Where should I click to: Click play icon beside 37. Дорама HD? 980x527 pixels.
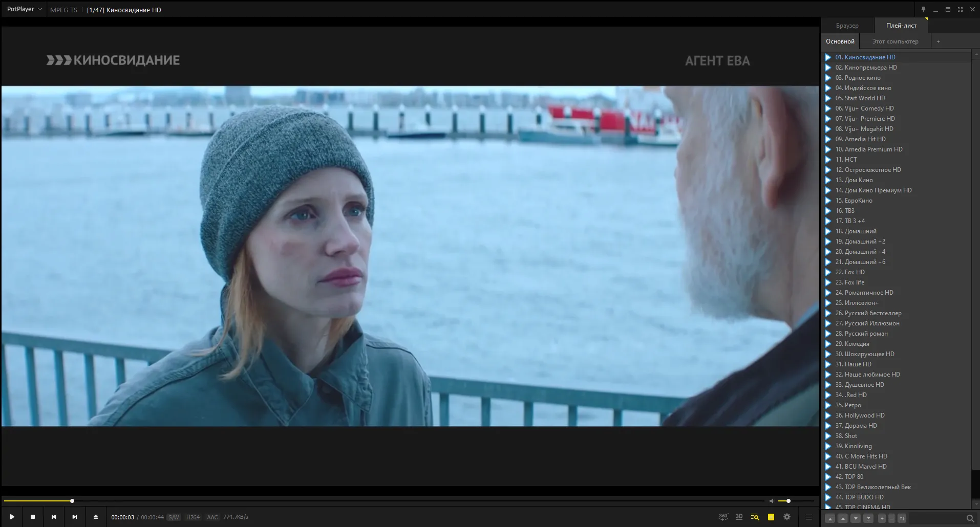828,426
